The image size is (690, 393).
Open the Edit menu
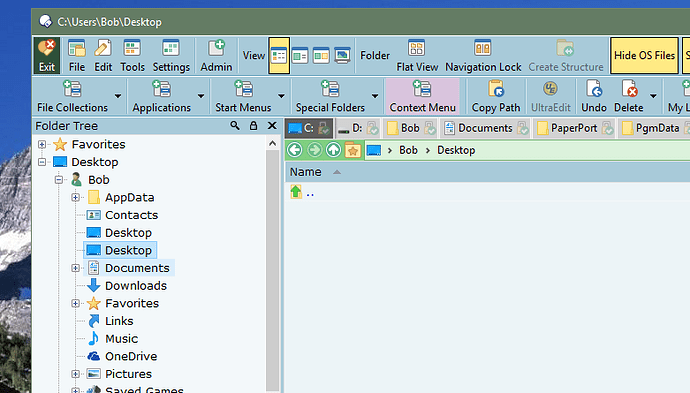tap(103, 55)
